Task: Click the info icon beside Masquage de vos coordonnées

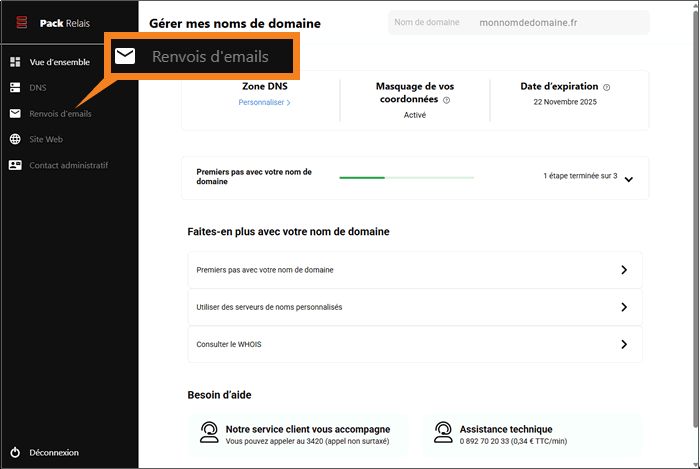Action: coord(446,100)
